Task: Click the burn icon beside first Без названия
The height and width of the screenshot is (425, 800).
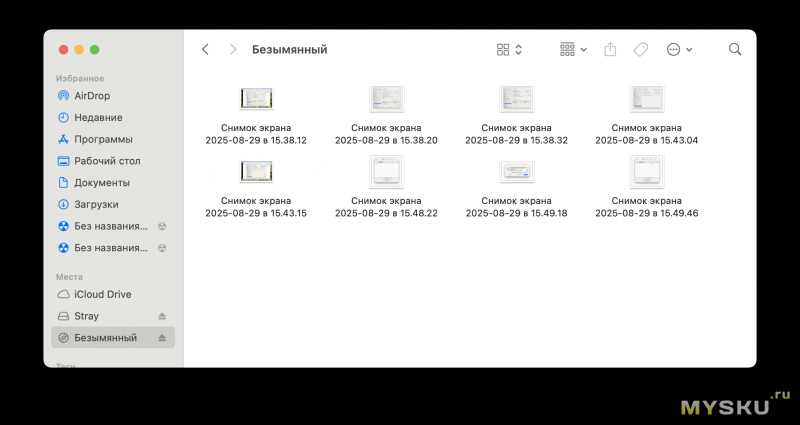Action: tap(162, 227)
